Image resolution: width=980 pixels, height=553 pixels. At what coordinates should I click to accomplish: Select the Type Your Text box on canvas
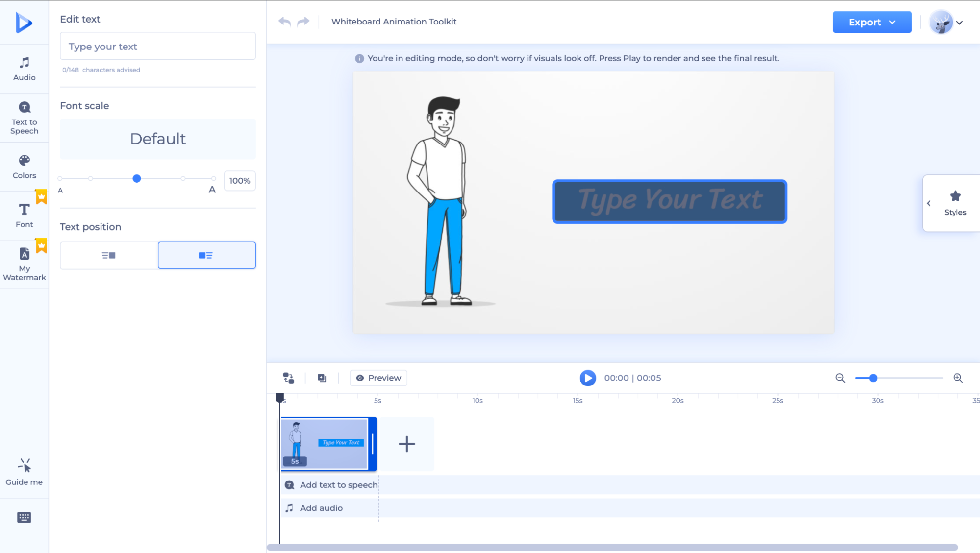coord(670,201)
